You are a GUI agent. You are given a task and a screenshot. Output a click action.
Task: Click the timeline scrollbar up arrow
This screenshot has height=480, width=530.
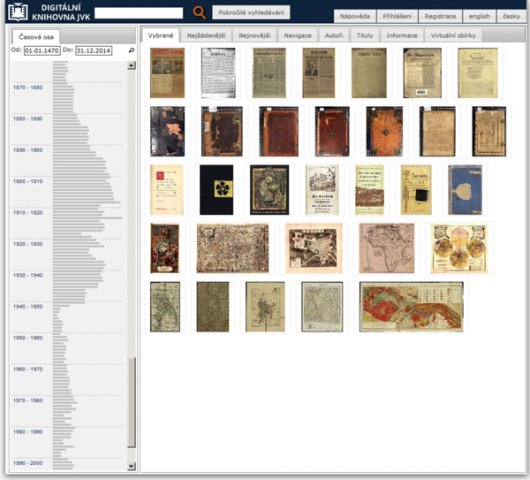coord(132,65)
